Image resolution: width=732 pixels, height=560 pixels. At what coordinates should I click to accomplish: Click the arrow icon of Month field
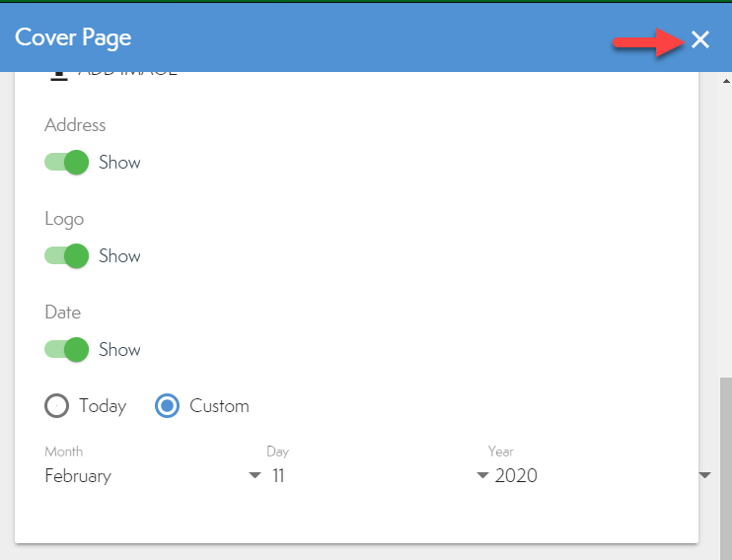[255, 475]
